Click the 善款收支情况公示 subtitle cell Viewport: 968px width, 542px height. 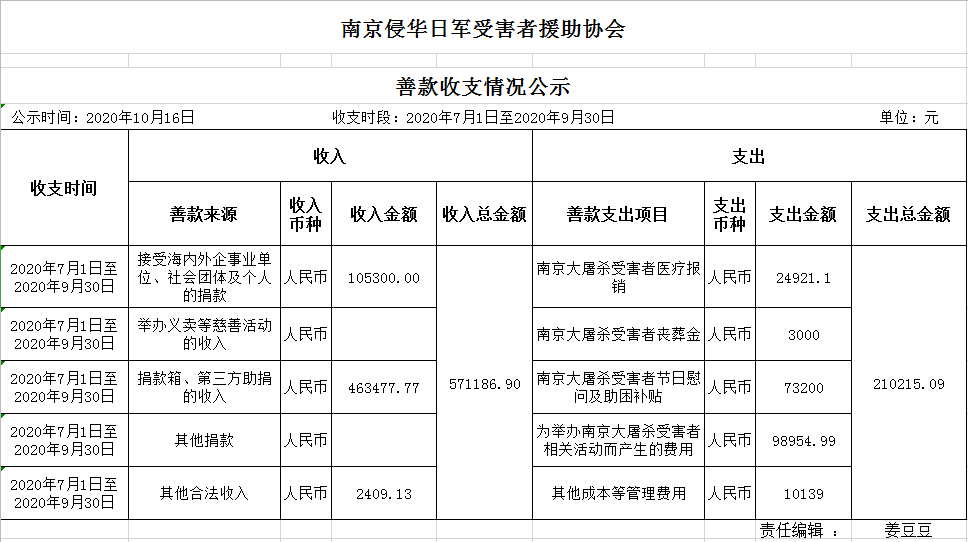tap(483, 87)
